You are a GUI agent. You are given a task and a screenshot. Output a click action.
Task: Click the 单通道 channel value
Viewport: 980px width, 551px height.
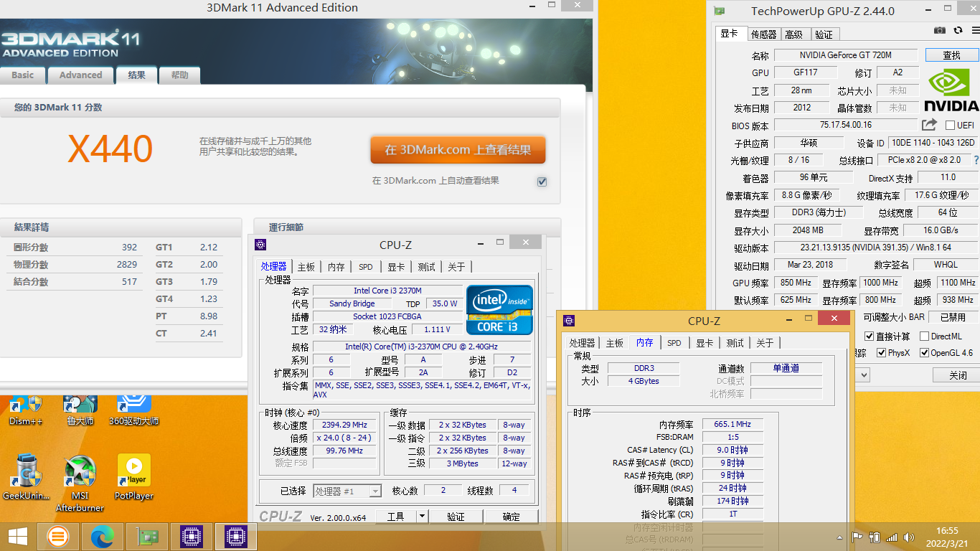click(x=786, y=368)
